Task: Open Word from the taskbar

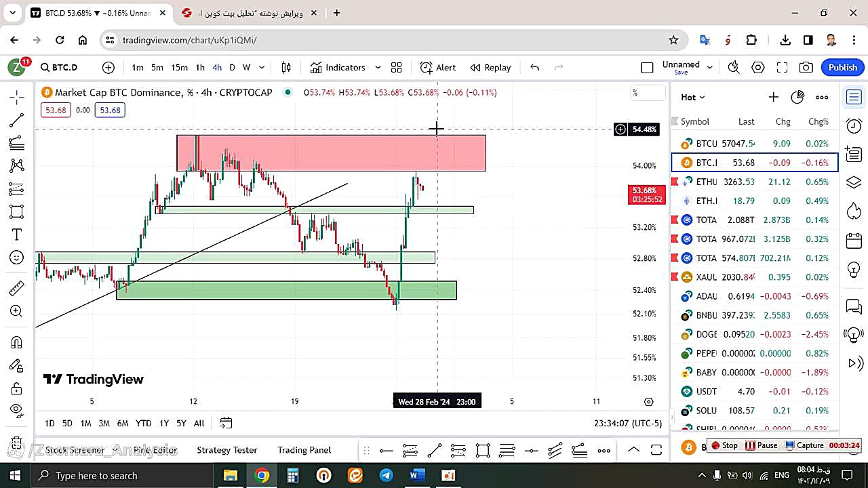Action: click(417, 475)
